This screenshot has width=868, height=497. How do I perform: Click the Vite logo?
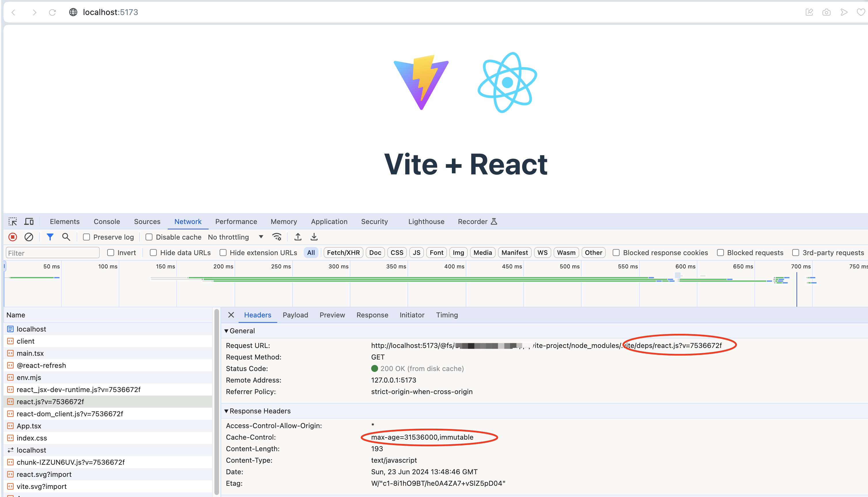pyautogui.click(x=421, y=82)
